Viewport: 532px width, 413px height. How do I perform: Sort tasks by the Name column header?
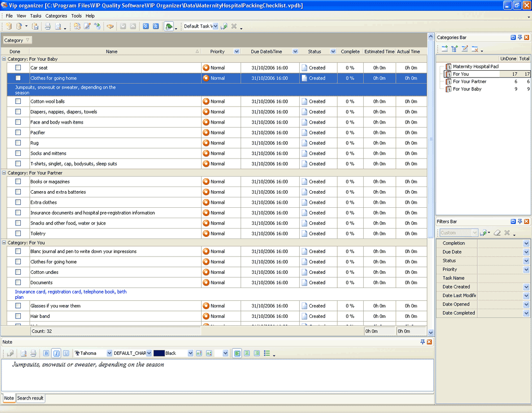112,51
